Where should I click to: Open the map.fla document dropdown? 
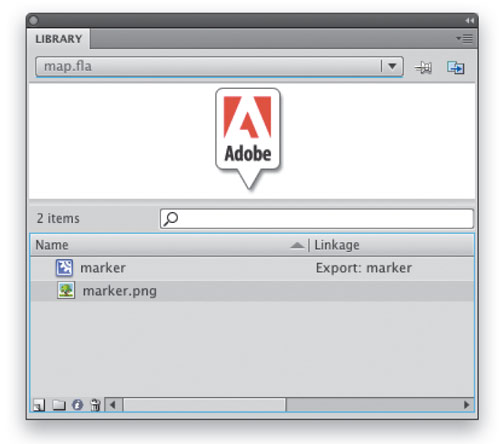[219, 66]
